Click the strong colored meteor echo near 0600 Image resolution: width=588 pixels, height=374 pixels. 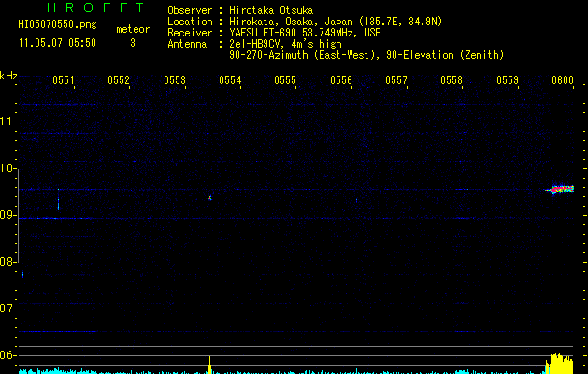click(560, 190)
